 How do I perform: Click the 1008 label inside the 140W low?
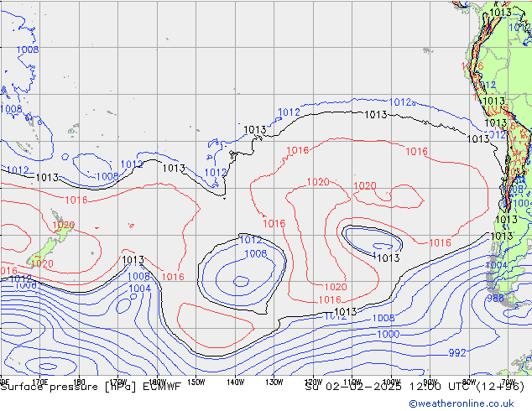point(256,253)
